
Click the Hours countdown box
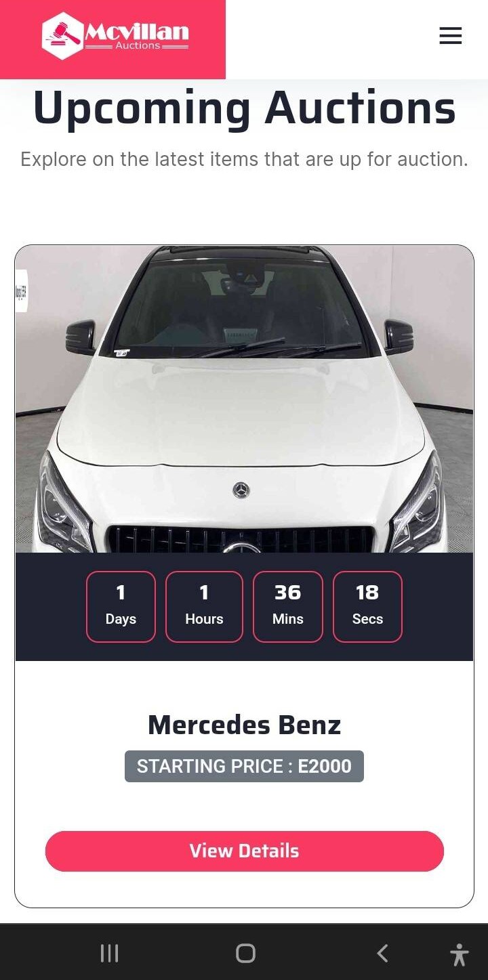tap(204, 606)
